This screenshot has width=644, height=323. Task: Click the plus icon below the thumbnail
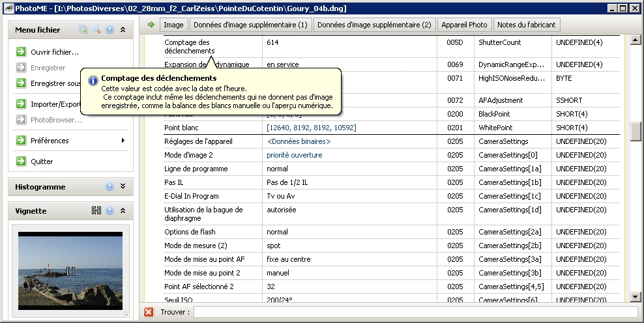point(126,315)
